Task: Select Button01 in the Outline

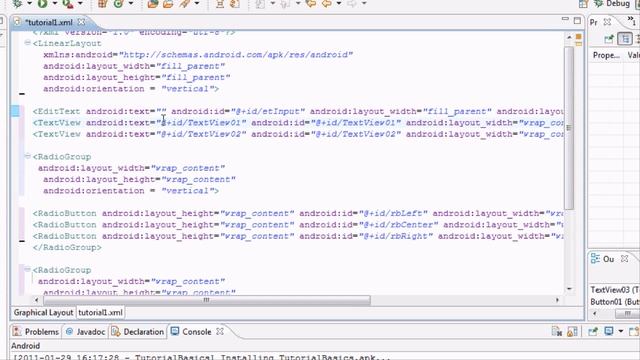Action: pos(615,302)
